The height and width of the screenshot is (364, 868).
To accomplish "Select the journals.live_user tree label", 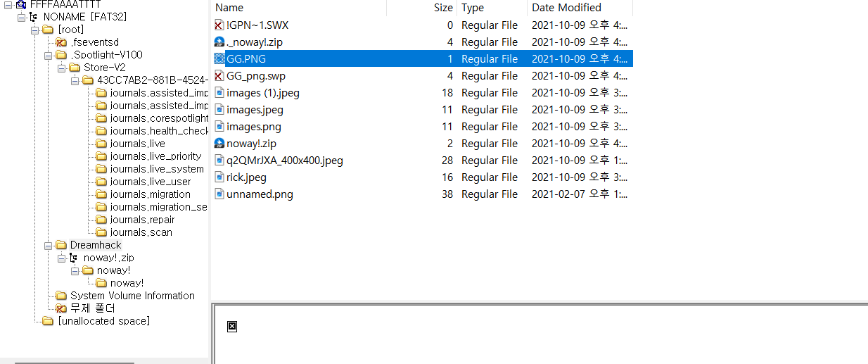I will pos(151,182).
